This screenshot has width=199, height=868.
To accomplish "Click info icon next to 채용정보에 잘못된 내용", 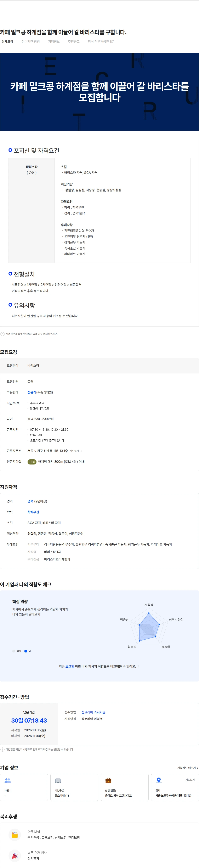I will click(x=2, y=334).
